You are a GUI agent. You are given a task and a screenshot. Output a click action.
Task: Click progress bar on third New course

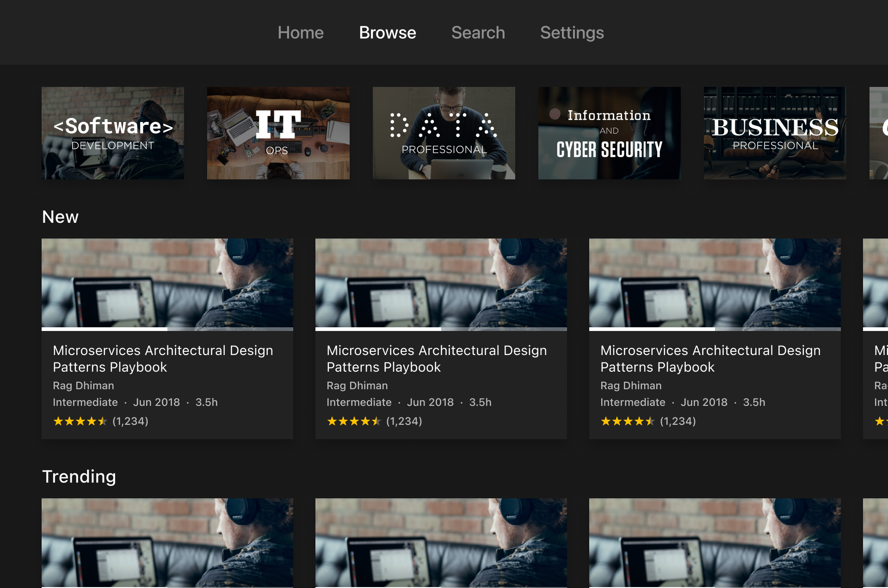click(x=715, y=329)
